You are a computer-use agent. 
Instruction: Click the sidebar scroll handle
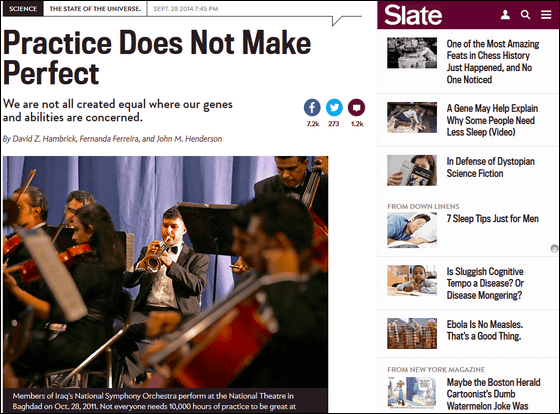[x=554, y=248]
